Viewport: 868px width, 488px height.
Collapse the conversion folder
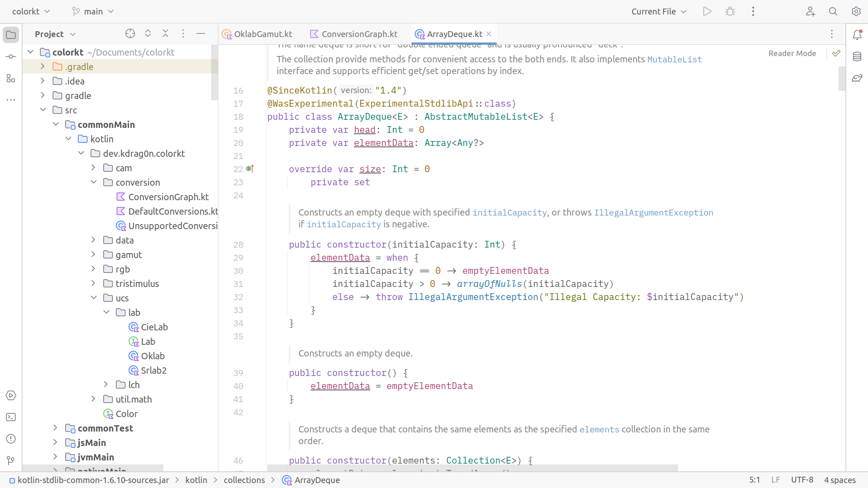[94, 182]
